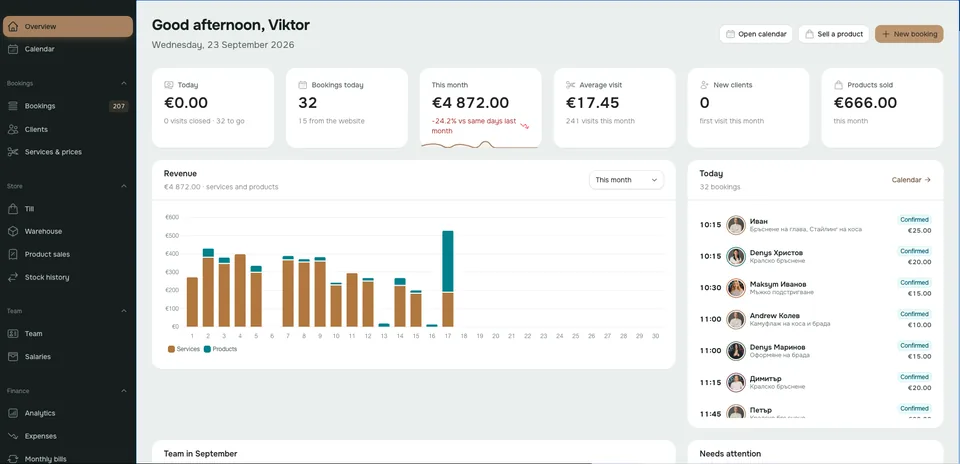Collapse the Store sidebar section
Screen dimensions: 960x464
pos(124,186)
